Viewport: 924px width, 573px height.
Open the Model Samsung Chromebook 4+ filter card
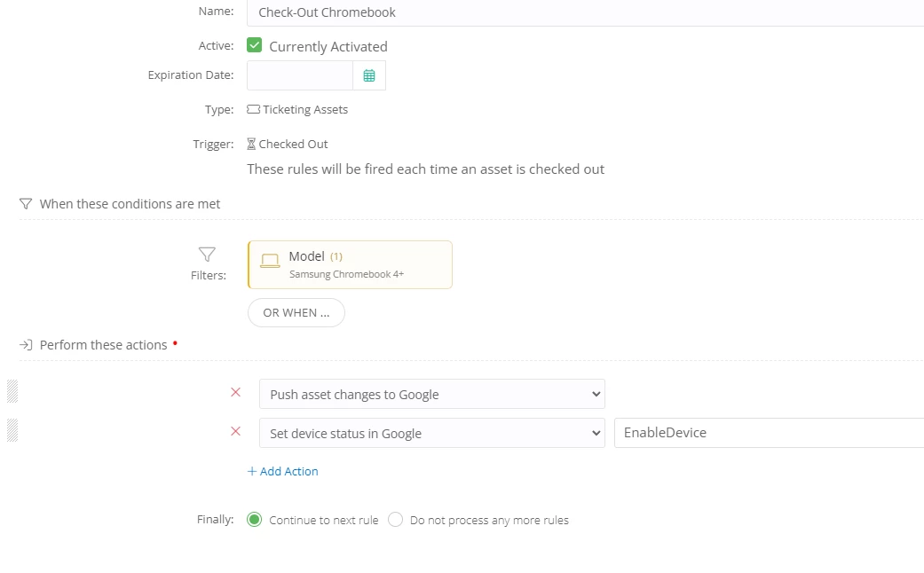click(x=350, y=264)
